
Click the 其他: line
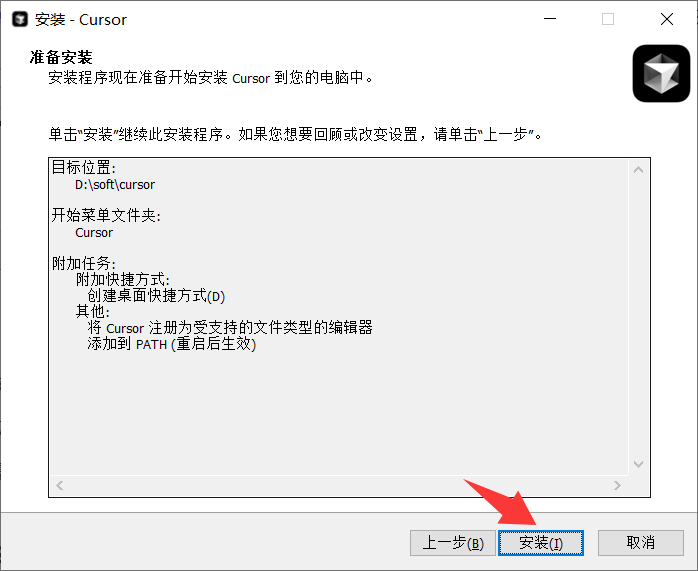[93, 312]
